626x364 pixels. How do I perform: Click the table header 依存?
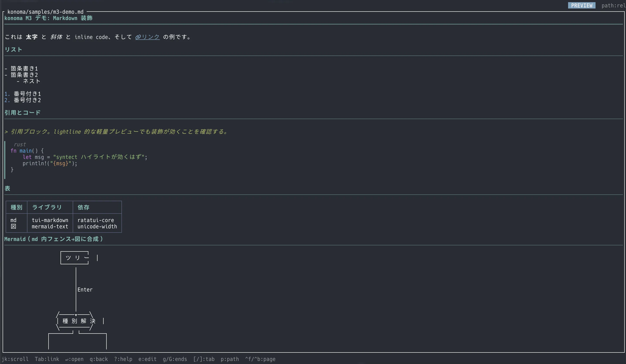pyautogui.click(x=83, y=207)
